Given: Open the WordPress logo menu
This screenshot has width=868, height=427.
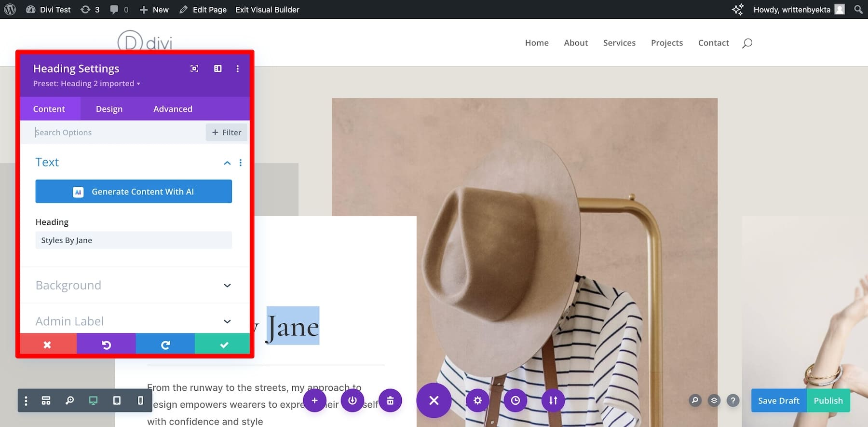Looking at the screenshot, I should [x=10, y=9].
